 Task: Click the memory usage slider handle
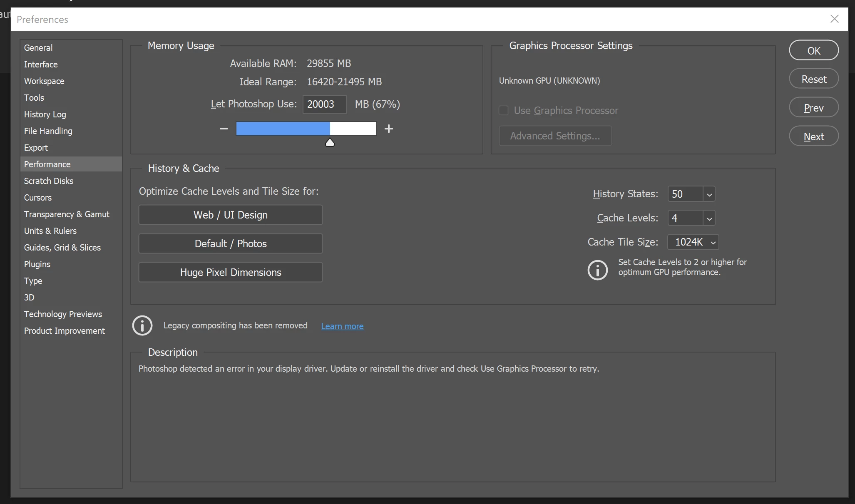(x=330, y=143)
